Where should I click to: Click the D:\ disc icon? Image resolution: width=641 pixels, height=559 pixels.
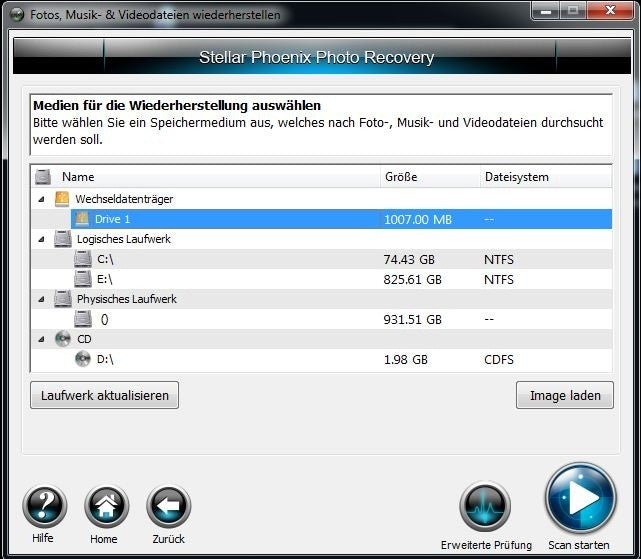pos(83,359)
